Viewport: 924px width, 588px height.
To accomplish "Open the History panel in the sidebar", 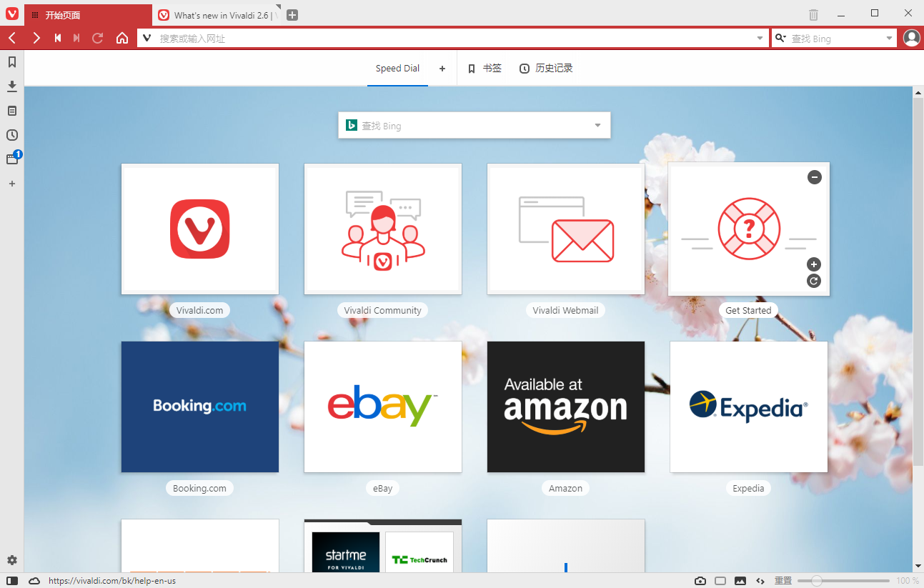I will point(11,134).
